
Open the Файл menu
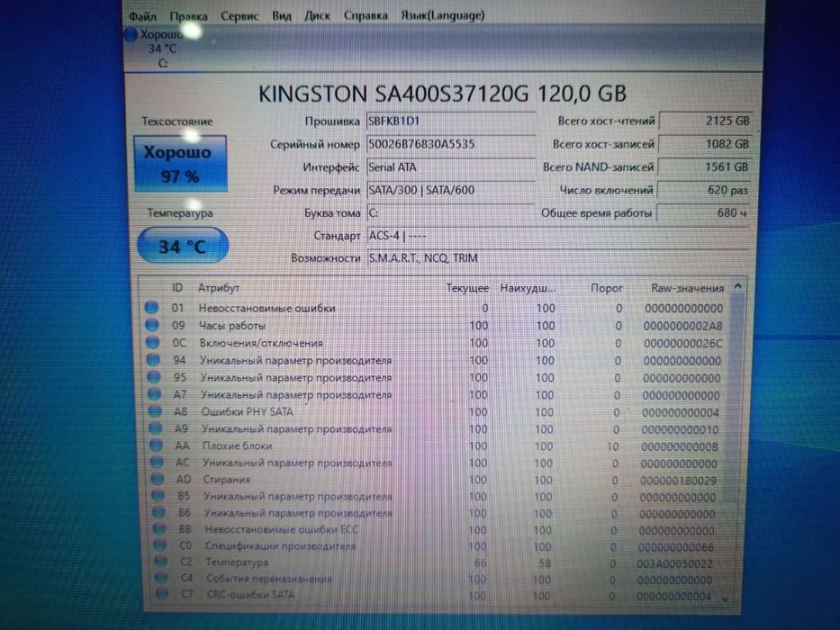tap(142, 16)
